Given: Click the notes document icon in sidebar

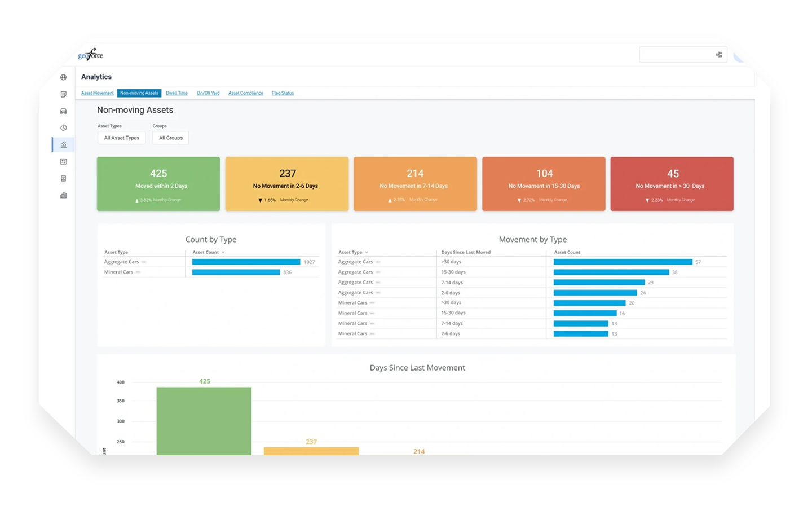Looking at the screenshot, I should pyautogui.click(x=64, y=94).
